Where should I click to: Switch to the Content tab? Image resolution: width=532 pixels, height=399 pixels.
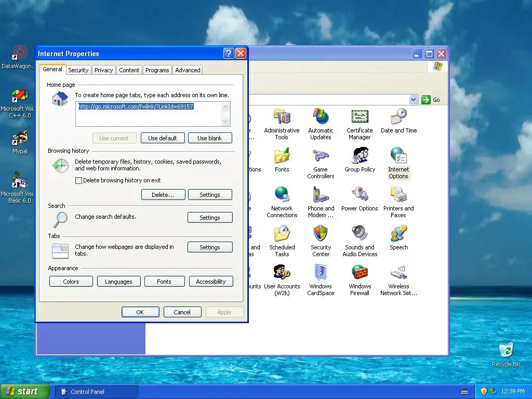pos(129,70)
